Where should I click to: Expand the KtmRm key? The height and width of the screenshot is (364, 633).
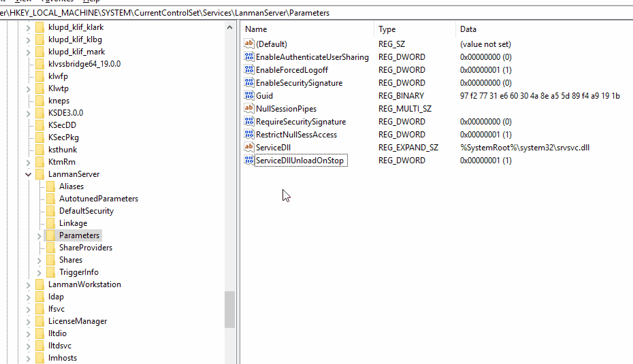29,162
